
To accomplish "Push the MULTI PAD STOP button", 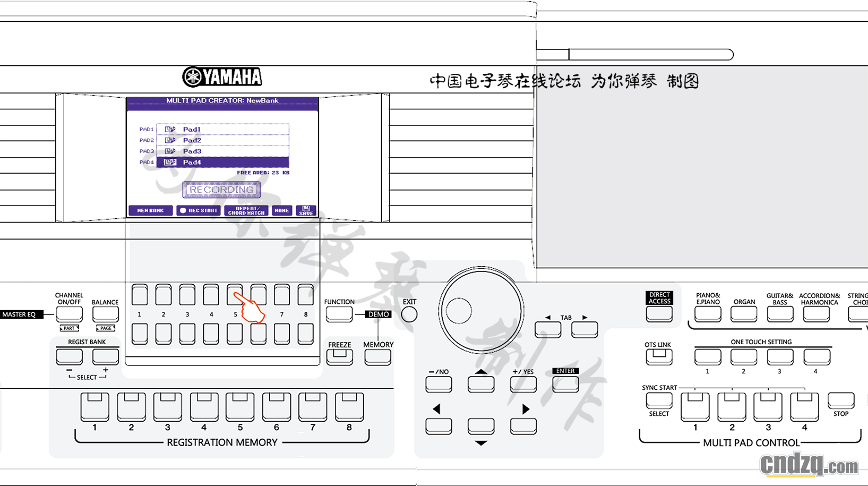I will (x=841, y=400).
